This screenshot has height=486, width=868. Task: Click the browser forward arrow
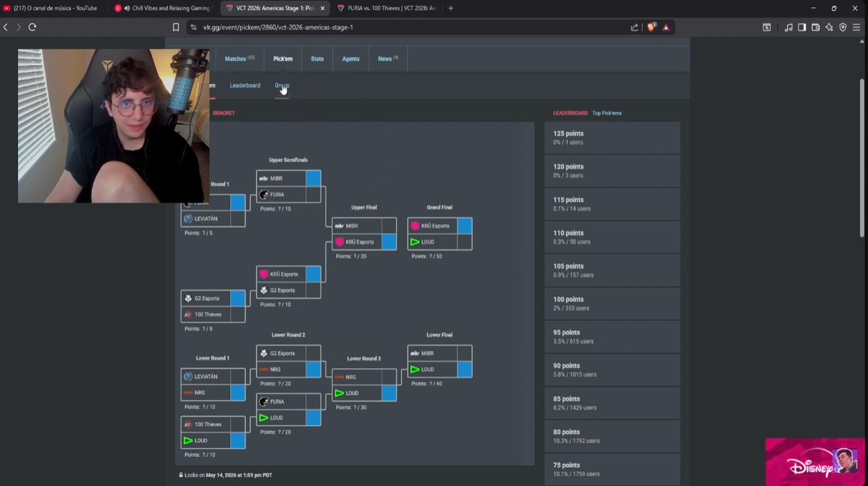click(x=19, y=27)
